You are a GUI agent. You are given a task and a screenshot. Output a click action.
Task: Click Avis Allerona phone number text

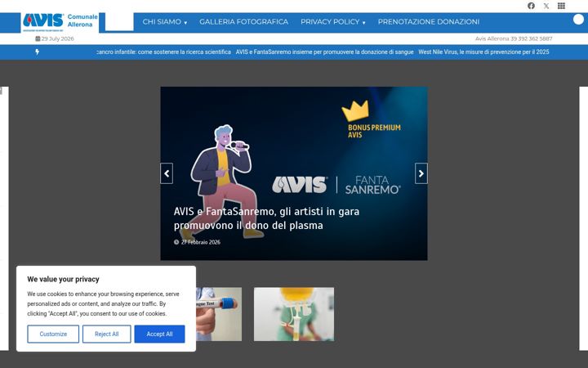[x=514, y=38]
